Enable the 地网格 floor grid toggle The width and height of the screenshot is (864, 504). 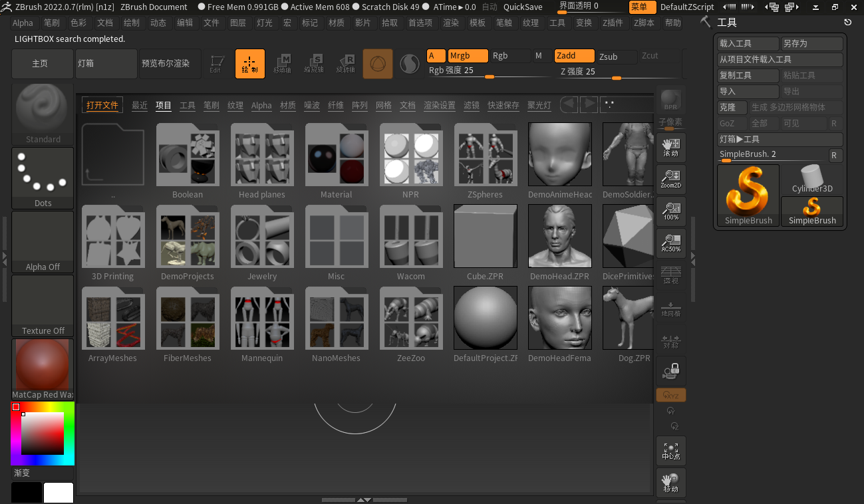point(670,309)
